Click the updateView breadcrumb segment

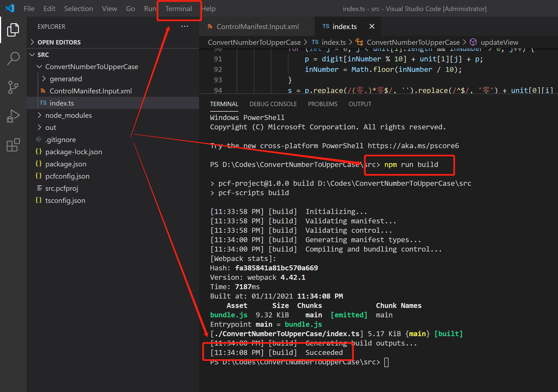coord(499,42)
